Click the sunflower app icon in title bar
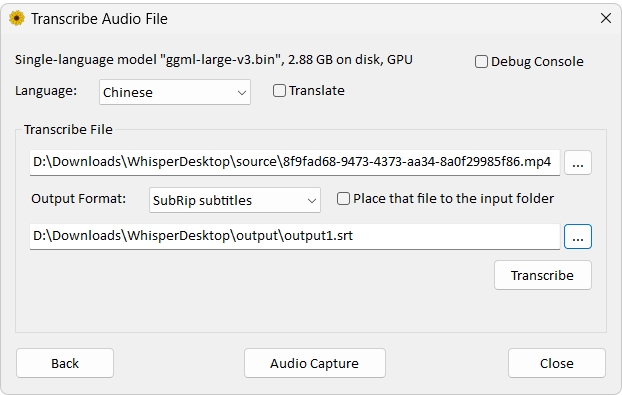The image size is (622, 395). pos(17,18)
